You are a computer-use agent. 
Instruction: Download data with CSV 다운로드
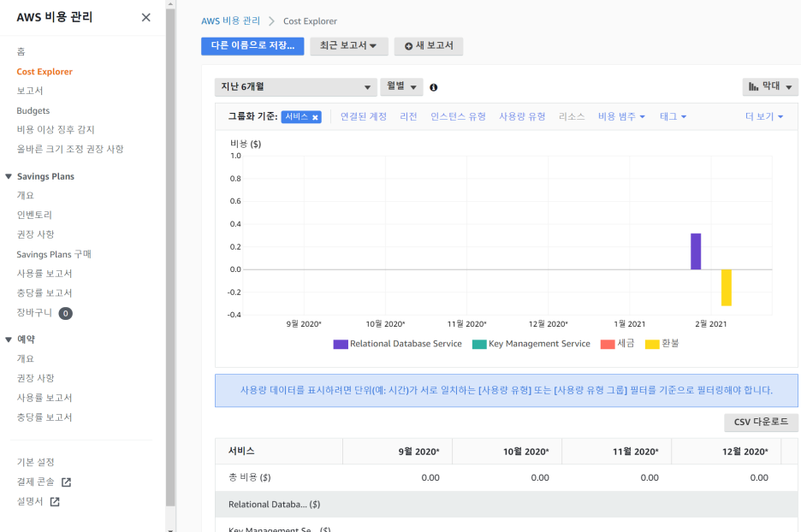point(761,423)
